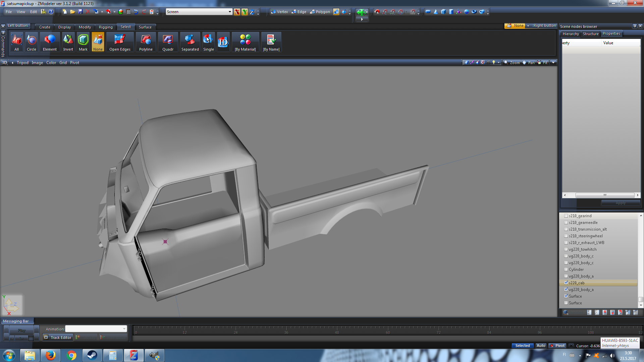Open the Hierarchy tab
644x362 pixels.
(571, 34)
